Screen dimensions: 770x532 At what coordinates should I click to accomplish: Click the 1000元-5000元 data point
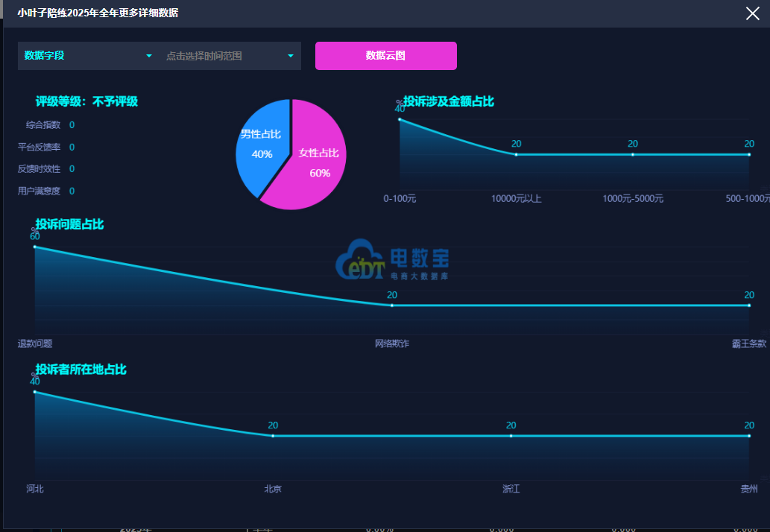point(633,154)
